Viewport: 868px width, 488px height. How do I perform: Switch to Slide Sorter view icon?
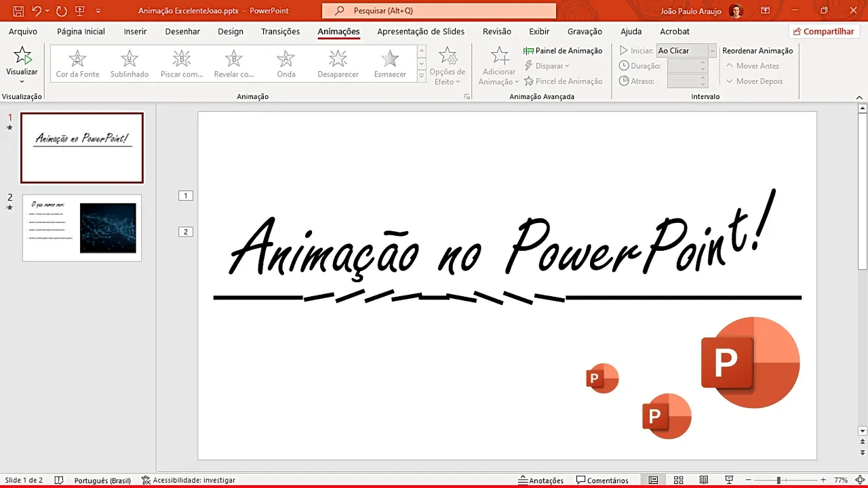pyautogui.click(x=678, y=480)
